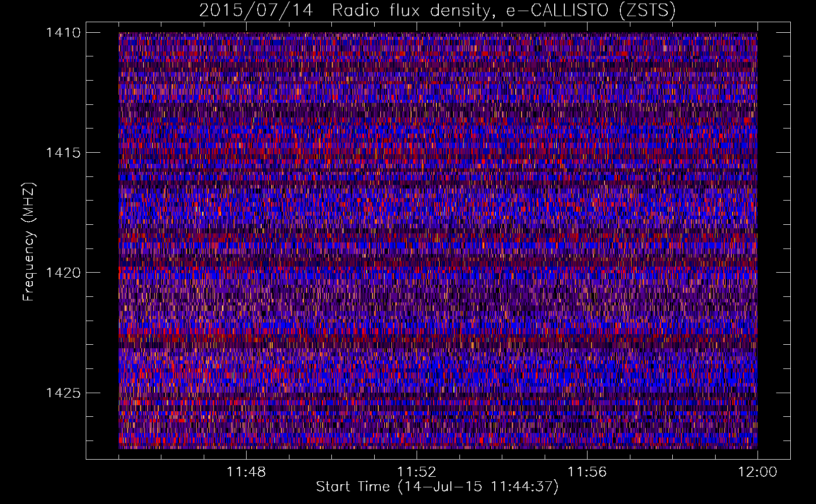This screenshot has height=504, width=816.
Task: Click the 'Frequency (MHZ)' y-axis title
Action: click(x=29, y=242)
